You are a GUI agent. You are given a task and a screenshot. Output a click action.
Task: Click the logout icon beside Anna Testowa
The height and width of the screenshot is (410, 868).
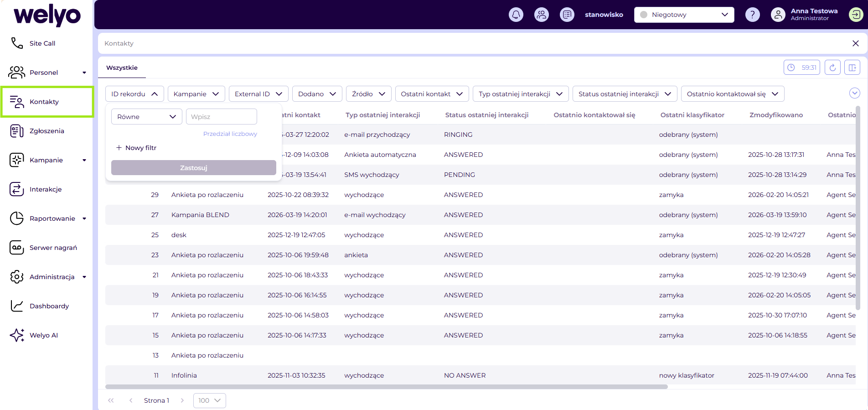pos(856,15)
